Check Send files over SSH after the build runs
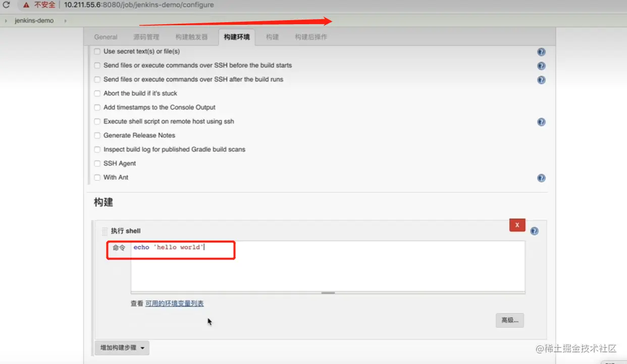The image size is (627, 364). 97,79
